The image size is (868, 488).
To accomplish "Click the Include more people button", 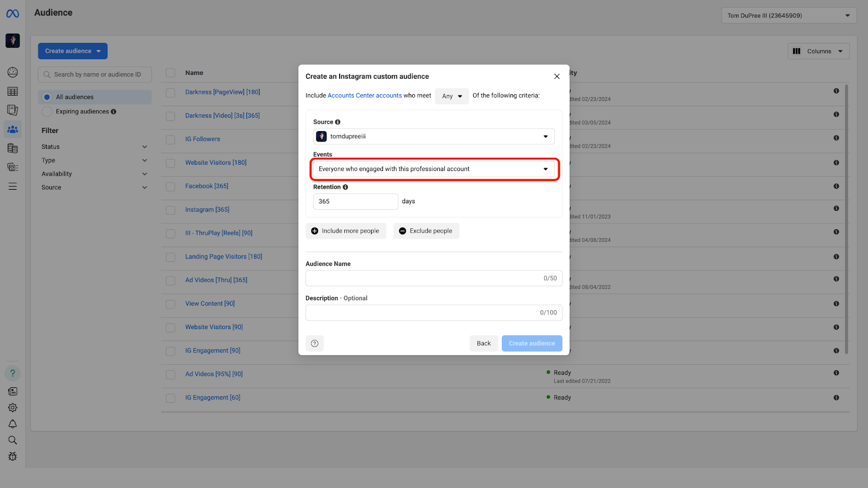I will (346, 231).
